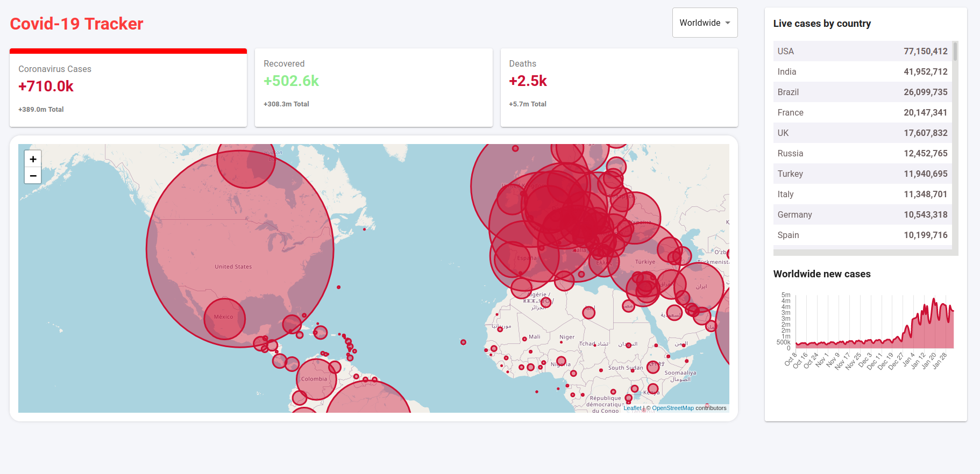Select Brazil in live cases list

pos(862,92)
